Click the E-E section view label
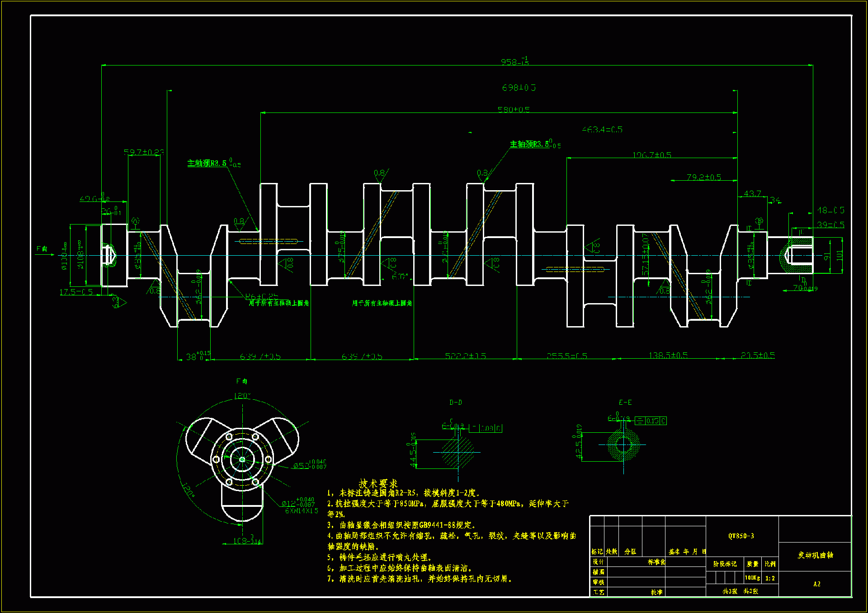 point(625,402)
